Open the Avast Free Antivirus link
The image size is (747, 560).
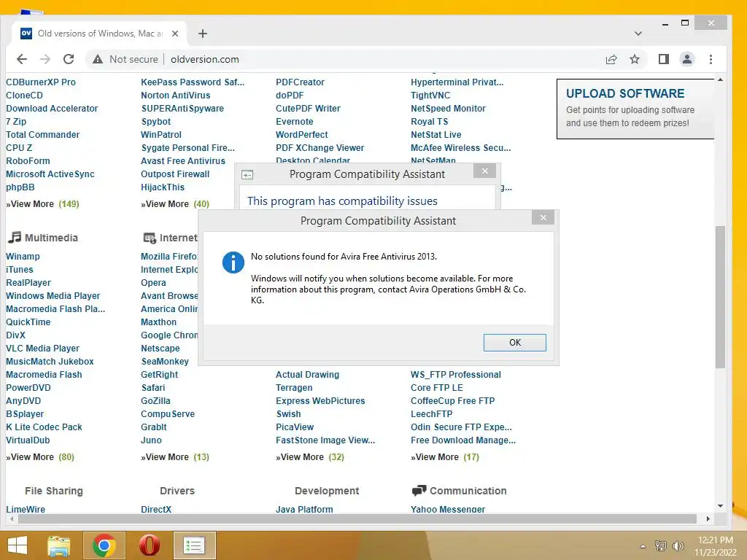[x=183, y=161]
